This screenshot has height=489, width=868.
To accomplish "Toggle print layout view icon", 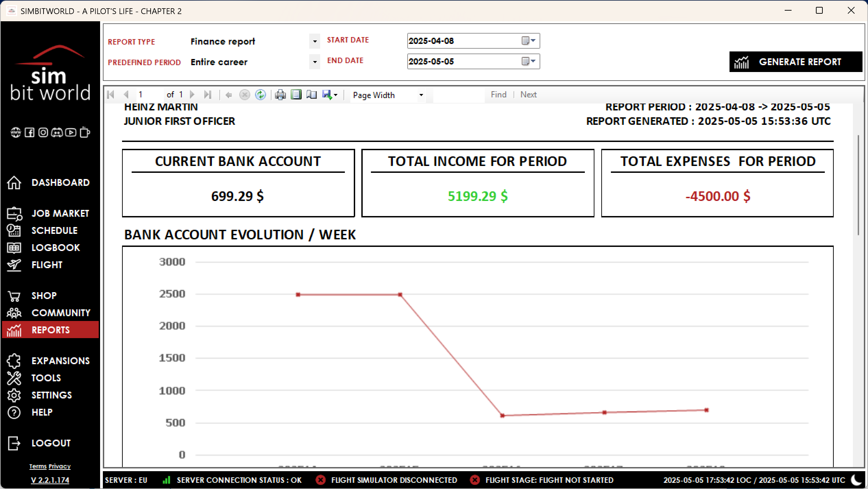I will (296, 95).
